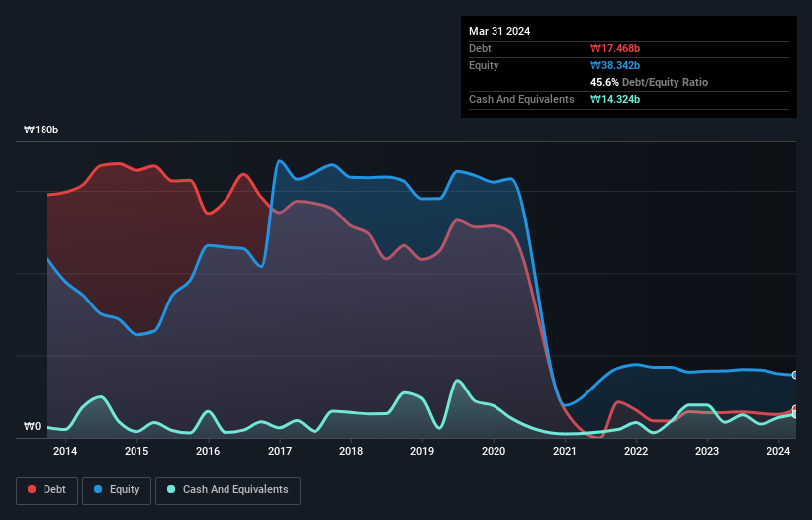Click the Mar 31 2024 tooltip date
The height and width of the screenshot is (520, 812).
[x=499, y=31]
